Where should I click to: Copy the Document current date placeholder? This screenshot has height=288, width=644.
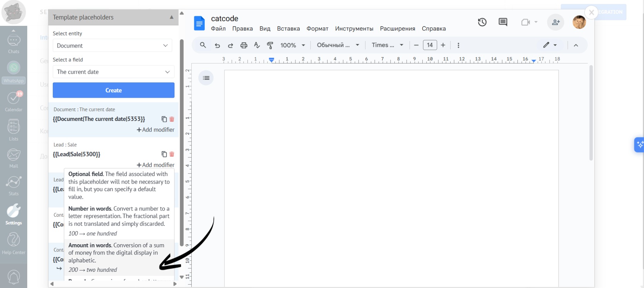[164, 119]
